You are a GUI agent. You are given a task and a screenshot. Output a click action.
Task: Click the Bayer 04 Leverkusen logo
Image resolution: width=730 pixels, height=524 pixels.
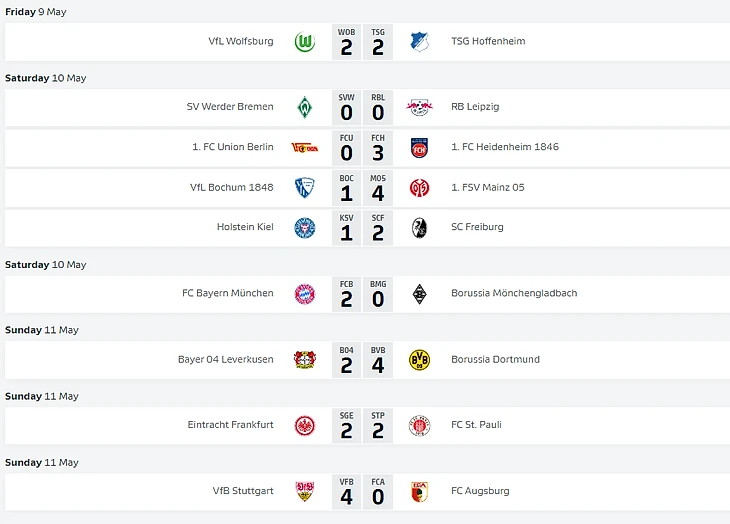click(x=305, y=359)
